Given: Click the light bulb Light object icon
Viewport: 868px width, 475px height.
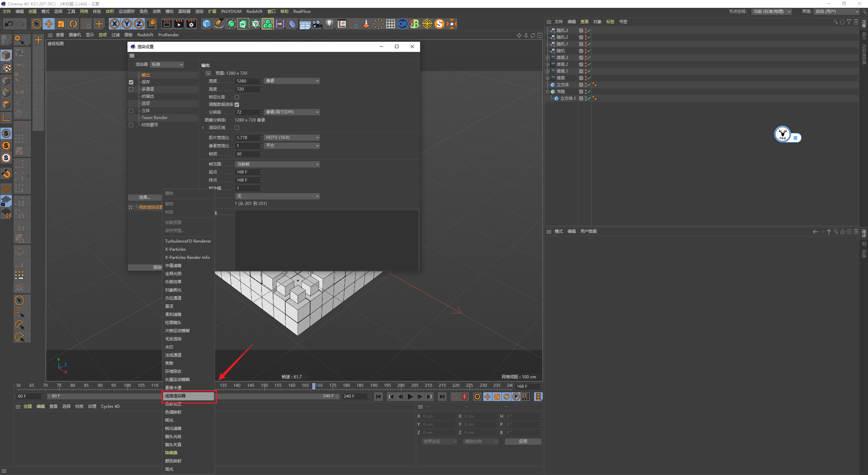Looking at the screenshot, I should coord(329,24).
